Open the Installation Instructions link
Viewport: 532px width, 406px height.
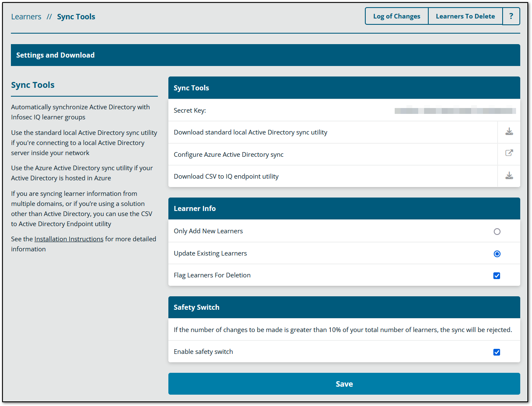(68, 239)
